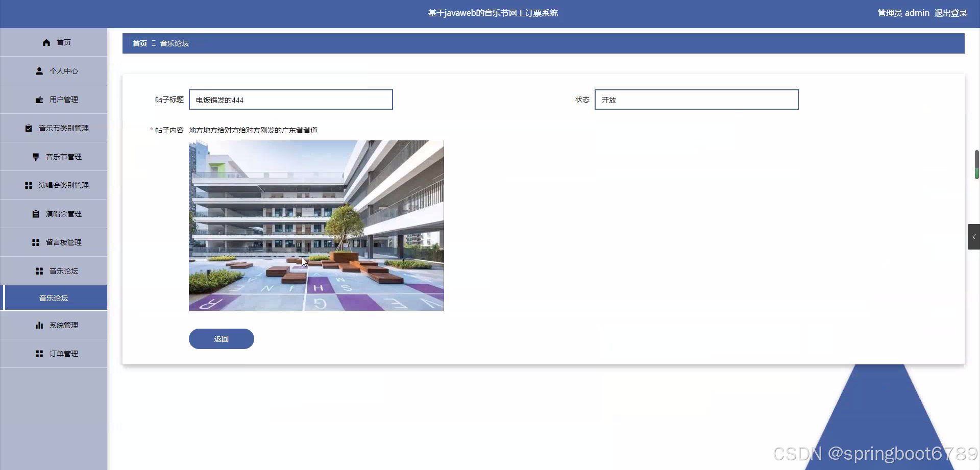The image size is (980, 470).
Task: Click the icon beside 音乐节管理
Action: 36,157
